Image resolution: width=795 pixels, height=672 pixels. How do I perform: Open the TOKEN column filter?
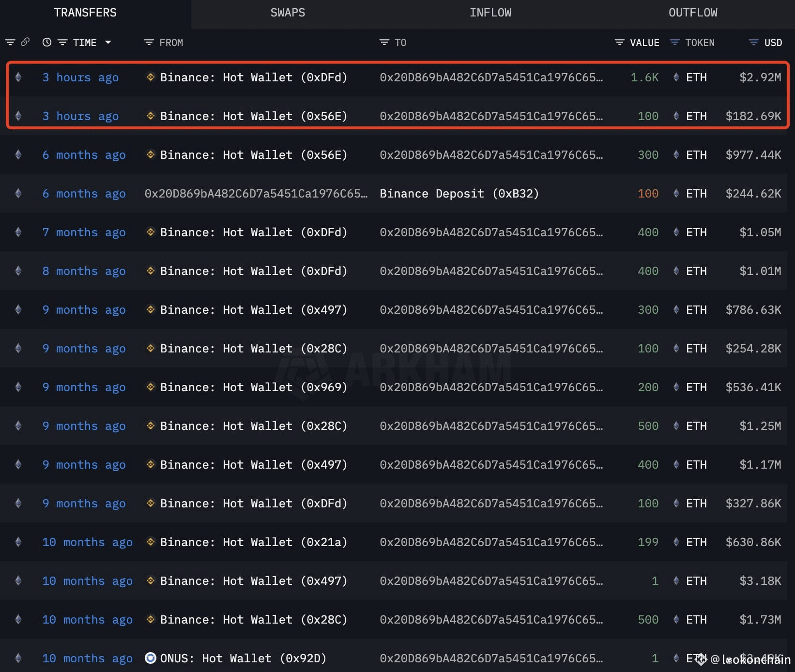click(x=674, y=42)
